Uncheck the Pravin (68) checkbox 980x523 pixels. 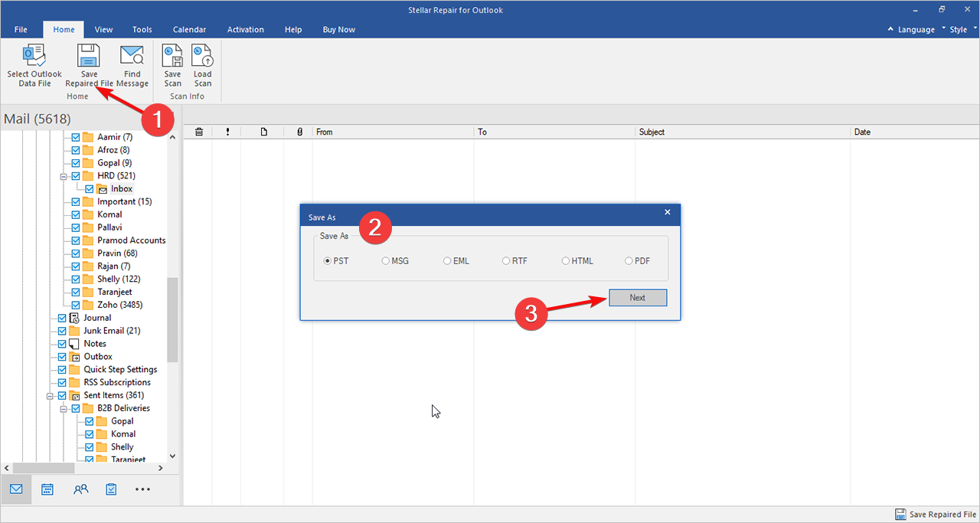coord(76,253)
